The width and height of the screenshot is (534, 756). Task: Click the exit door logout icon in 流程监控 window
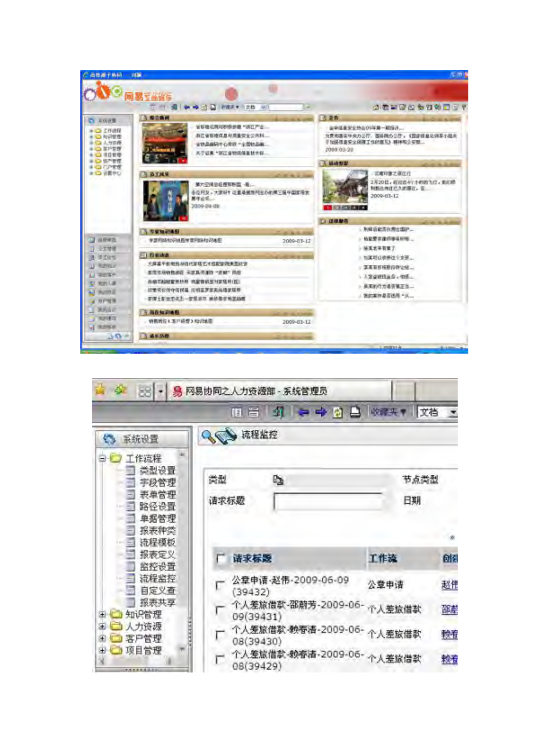278,412
